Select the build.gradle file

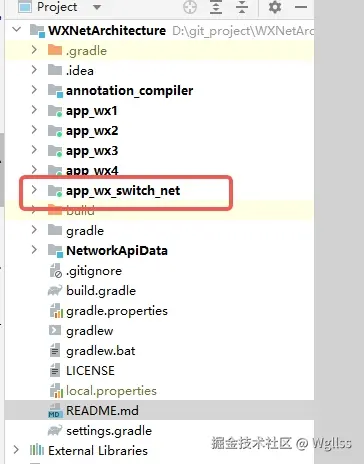(x=101, y=291)
